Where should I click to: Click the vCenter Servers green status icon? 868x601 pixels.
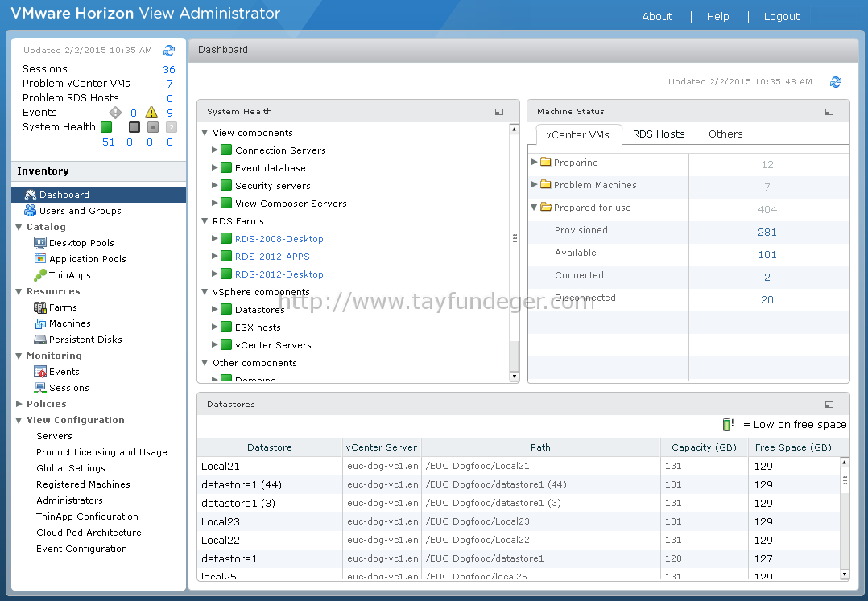click(225, 344)
